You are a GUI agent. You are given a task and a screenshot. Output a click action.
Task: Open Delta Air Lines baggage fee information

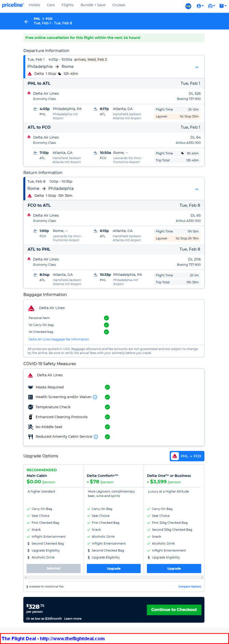(x=59, y=339)
